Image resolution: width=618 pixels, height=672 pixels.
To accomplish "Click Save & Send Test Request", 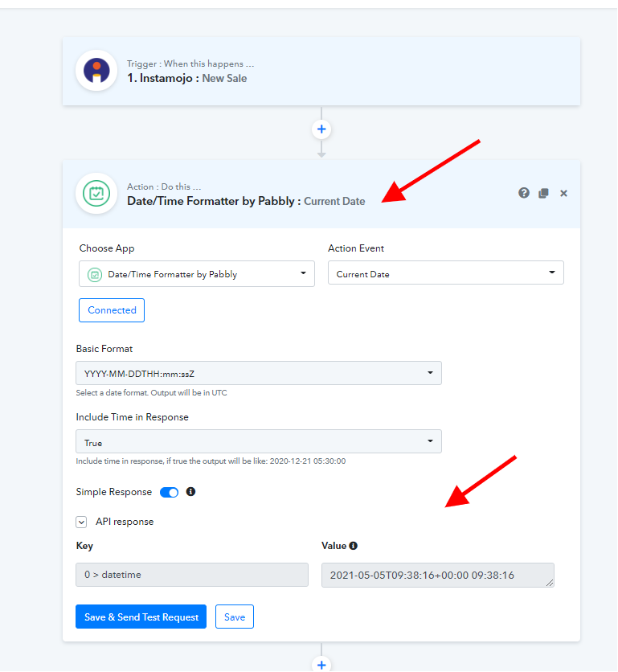I will point(141,617).
